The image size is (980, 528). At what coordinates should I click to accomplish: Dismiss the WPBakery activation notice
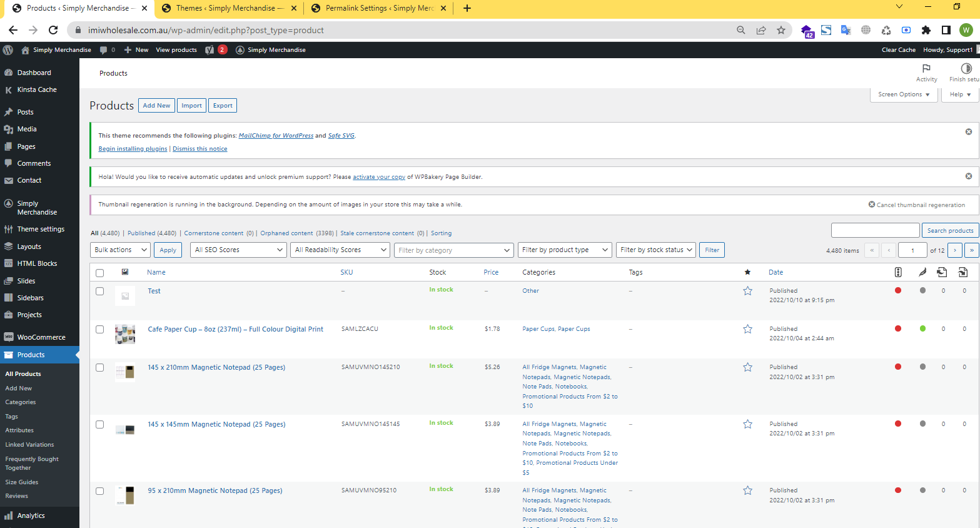[x=969, y=176]
